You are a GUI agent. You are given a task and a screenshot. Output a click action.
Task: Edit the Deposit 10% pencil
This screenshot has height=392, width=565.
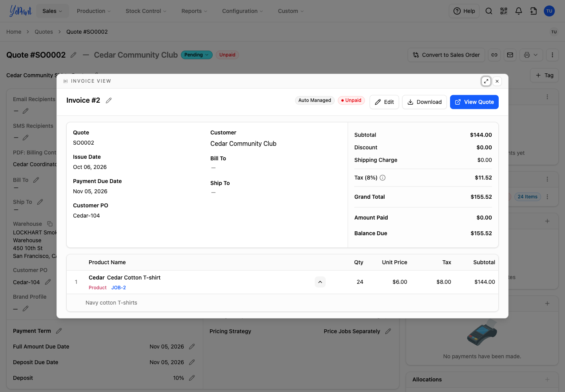click(x=192, y=378)
